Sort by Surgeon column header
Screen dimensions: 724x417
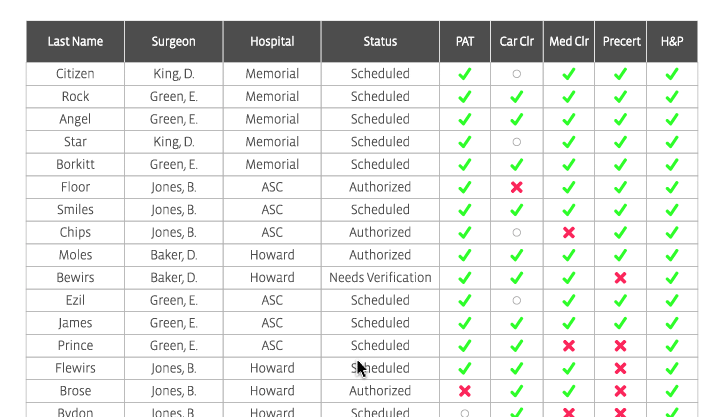pos(173,42)
